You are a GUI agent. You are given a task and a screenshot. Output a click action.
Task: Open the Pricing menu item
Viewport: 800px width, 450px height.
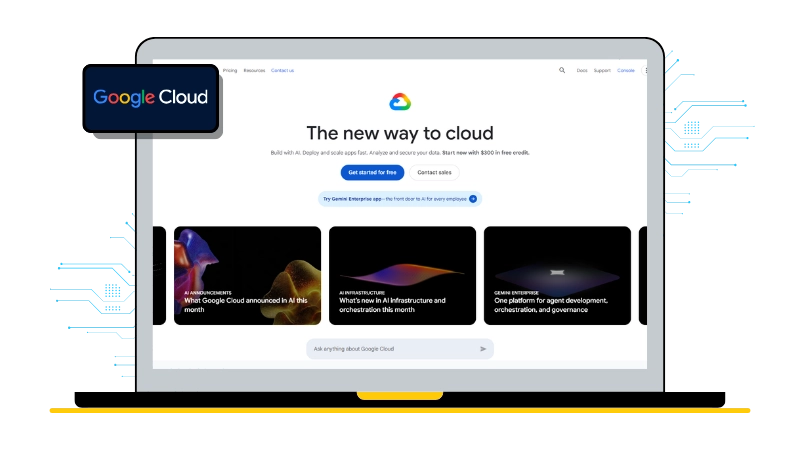230,70
